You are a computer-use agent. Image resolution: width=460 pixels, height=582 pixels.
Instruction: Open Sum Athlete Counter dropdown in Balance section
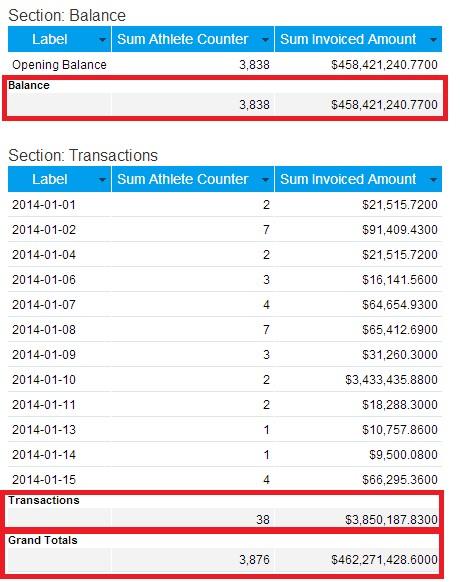(x=265, y=40)
